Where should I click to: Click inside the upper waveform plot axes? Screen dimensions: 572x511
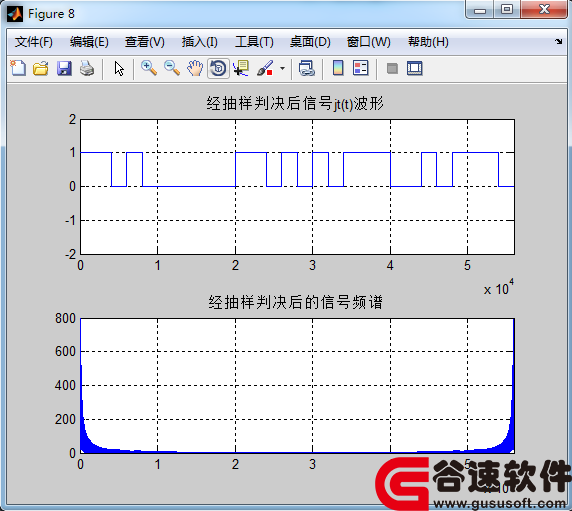pyautogui.click(x=297, y=186)
